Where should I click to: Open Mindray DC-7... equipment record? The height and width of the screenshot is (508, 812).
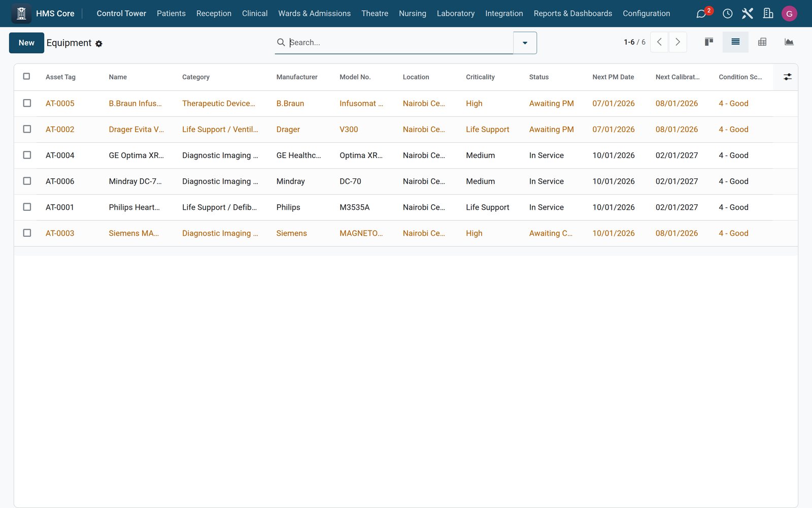tap(135, 181)
